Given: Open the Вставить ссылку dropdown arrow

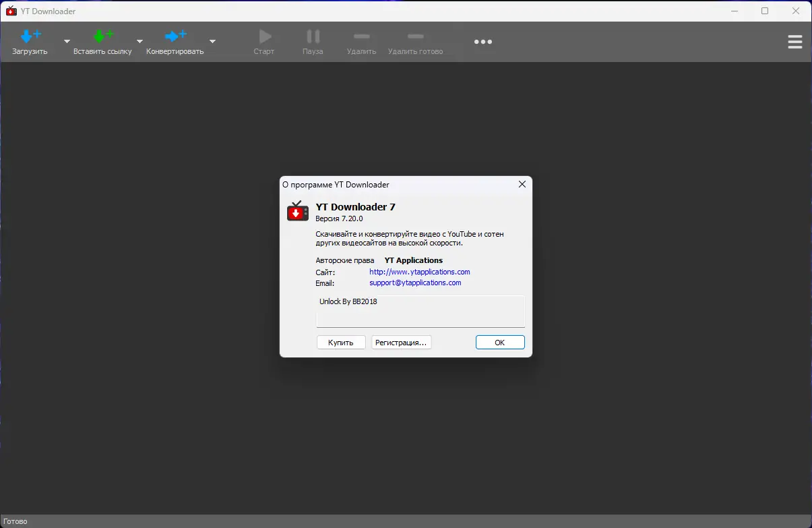Looking at the screenshot, I should pos(139,41).
